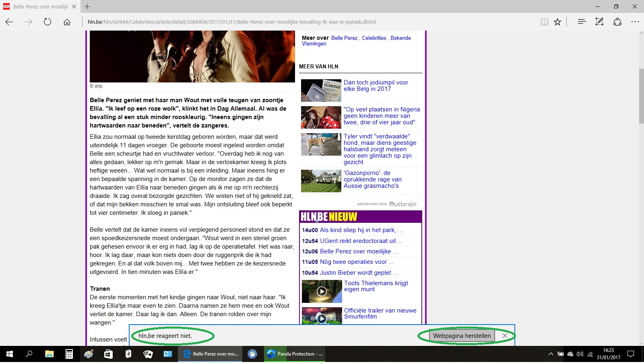
Task: Click the address bar URL
Action: (x=232, y=22)
